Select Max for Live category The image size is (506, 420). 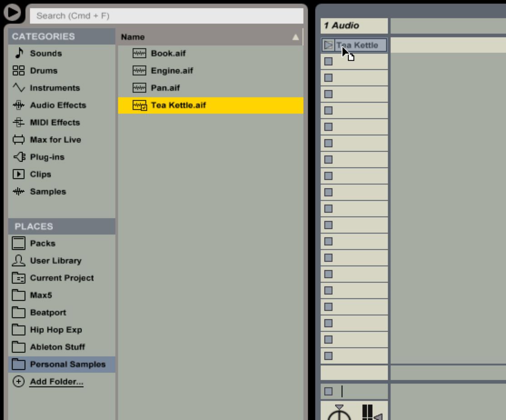coord(62,140)
